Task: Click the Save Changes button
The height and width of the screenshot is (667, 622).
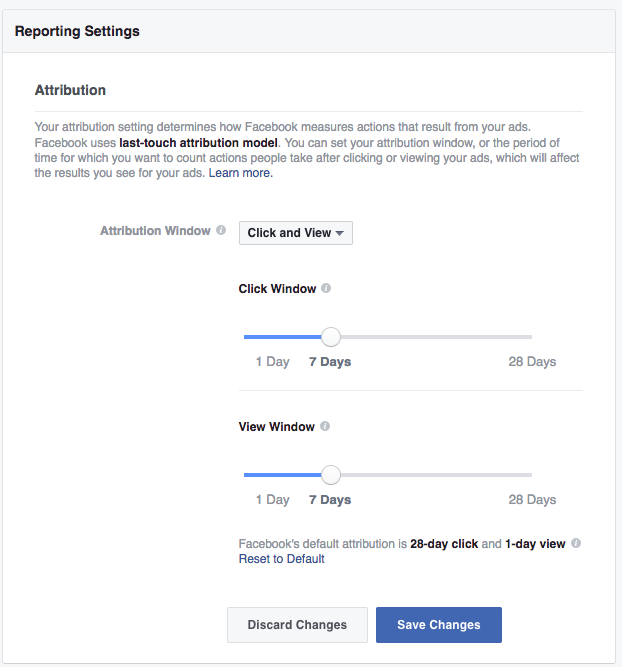Action: 439,624
